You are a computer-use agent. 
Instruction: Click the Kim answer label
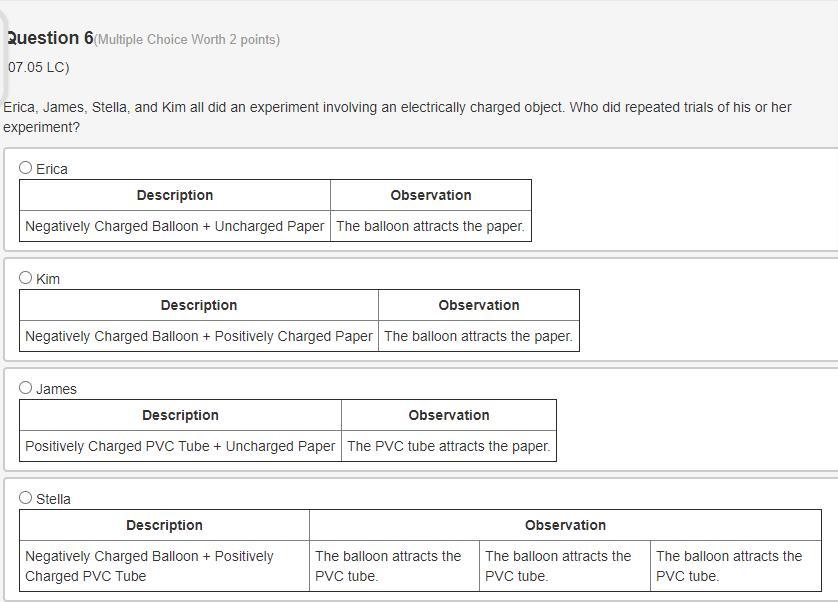pos(48,279)
